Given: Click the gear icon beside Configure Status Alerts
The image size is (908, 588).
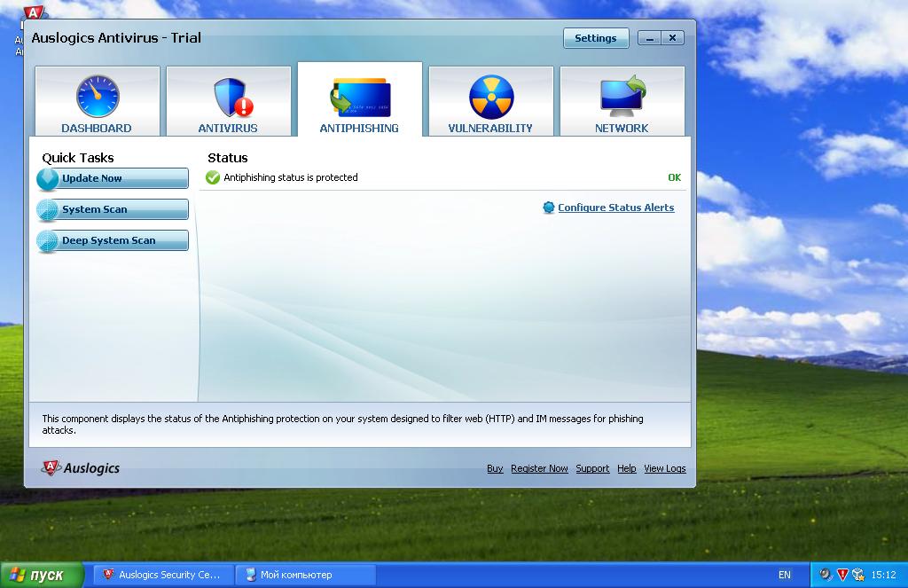Looking at the screenshot, I should coord(548,208).
